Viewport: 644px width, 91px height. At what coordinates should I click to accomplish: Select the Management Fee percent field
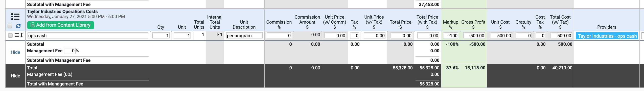coord(70,51)
